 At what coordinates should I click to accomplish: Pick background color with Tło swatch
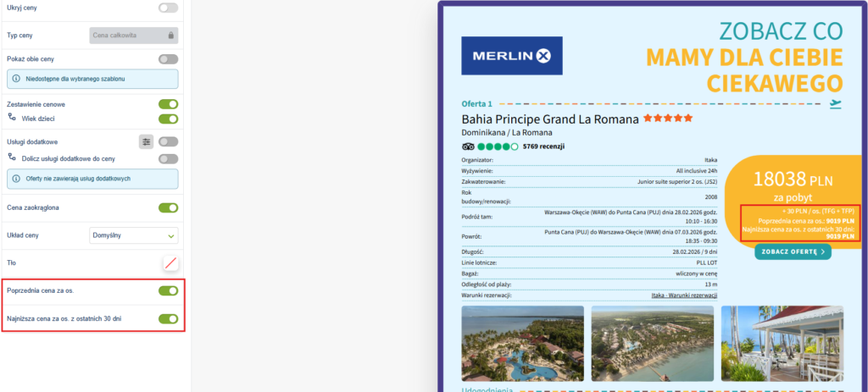[170, 263]
